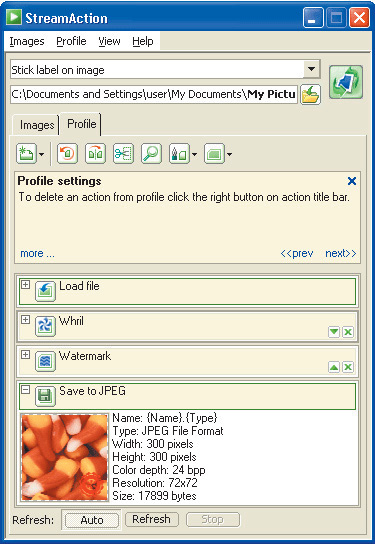
Task: Collapse the Save to JPEG action
Action: (x=25, y=389)
